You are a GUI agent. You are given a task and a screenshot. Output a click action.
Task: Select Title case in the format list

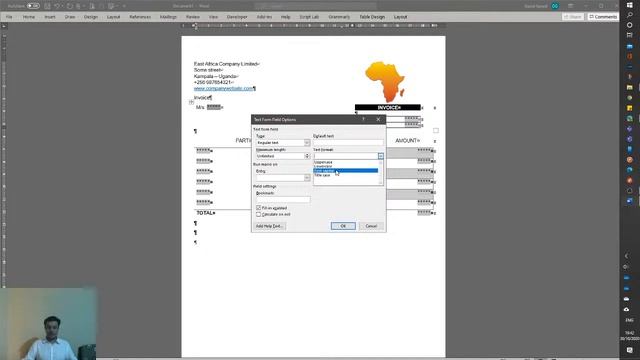(345, 175)
